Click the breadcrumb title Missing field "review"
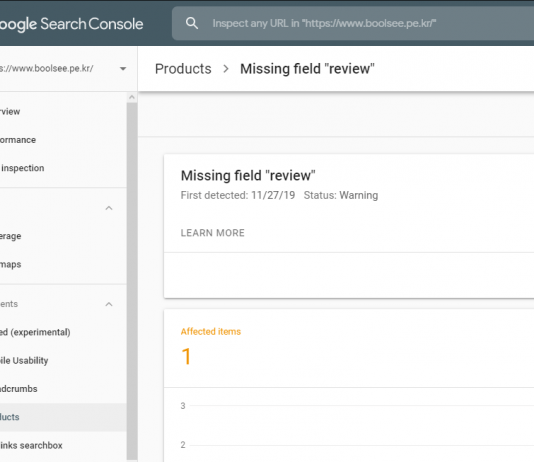The height and width of the screenshot is (462, 534). click(307, 69)
